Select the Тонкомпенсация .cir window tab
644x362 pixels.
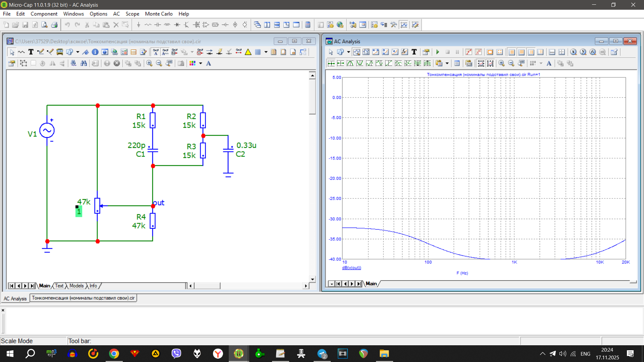(83, 298)
